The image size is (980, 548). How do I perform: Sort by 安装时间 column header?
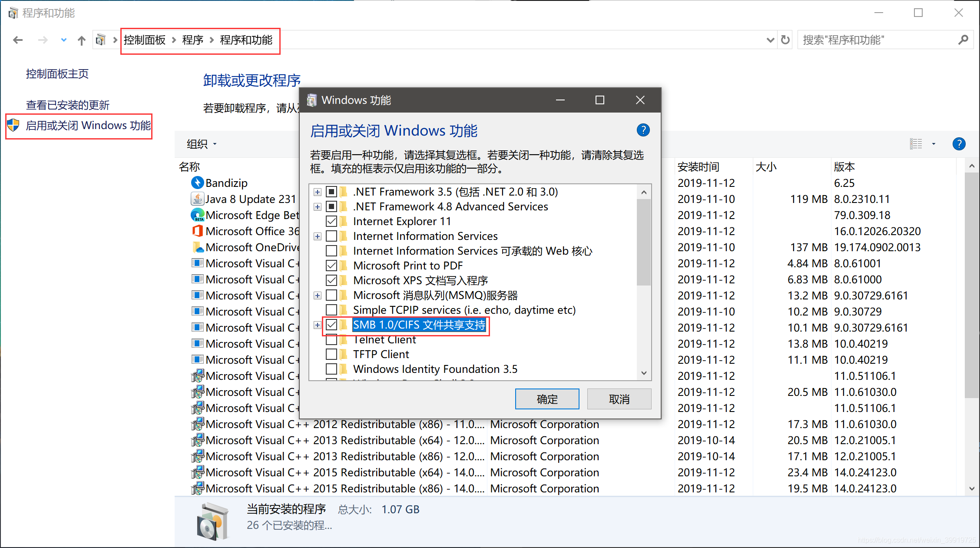coord(699,167)
